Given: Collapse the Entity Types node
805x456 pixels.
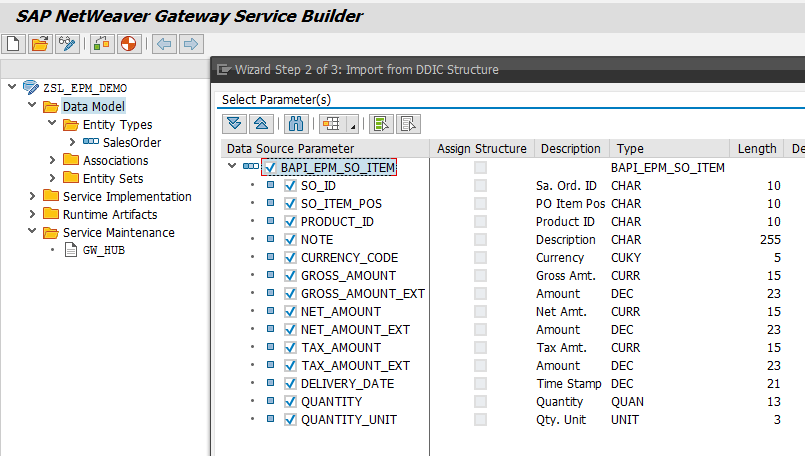Looking at the screenshot, I should (x=52, y=123).
